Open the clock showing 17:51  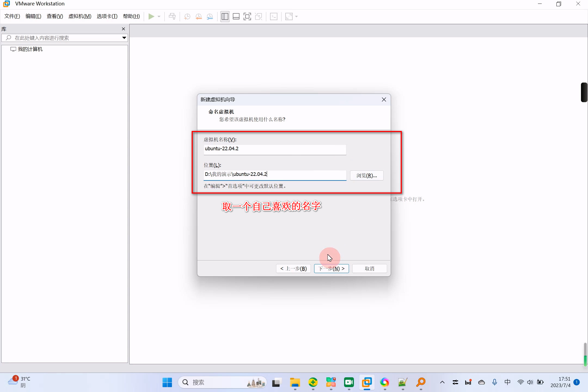561,382
